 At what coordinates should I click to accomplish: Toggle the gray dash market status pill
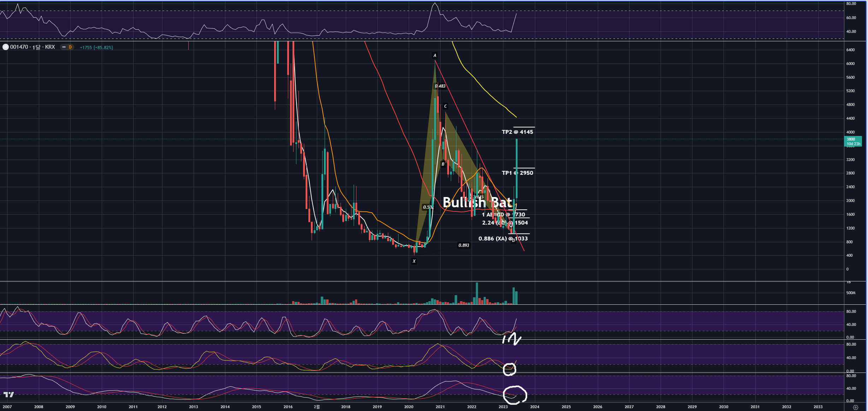(x=64, y=47)
